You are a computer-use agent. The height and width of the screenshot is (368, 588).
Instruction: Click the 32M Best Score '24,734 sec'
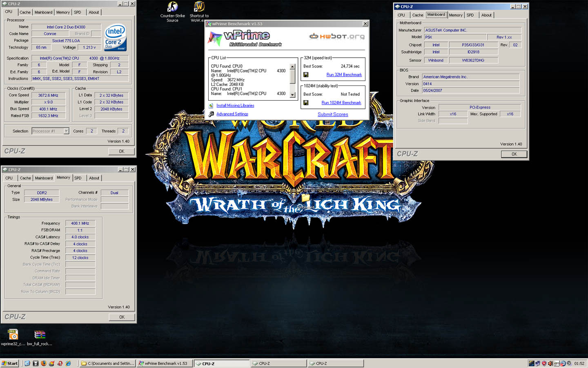click(350, 66)
